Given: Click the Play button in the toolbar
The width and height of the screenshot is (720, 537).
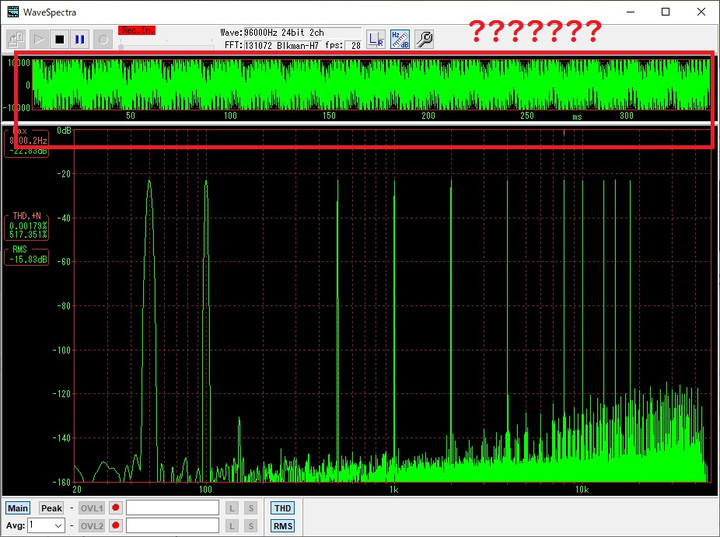Looking at the screenshot, I should 39,39.
